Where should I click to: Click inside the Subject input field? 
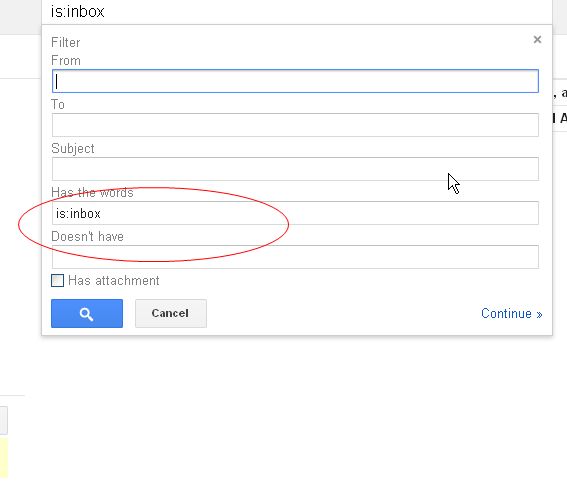[x=295, y=169]
